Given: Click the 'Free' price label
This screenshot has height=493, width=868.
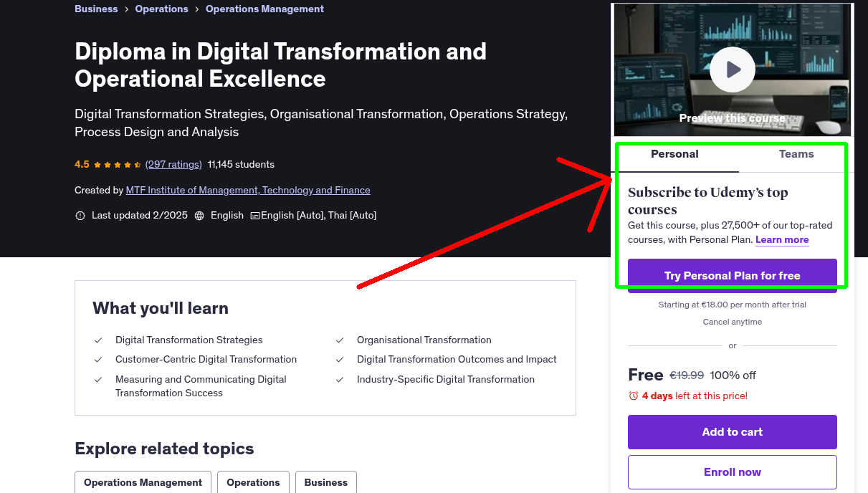Looking at the screenshot, I should pos(646,375).
